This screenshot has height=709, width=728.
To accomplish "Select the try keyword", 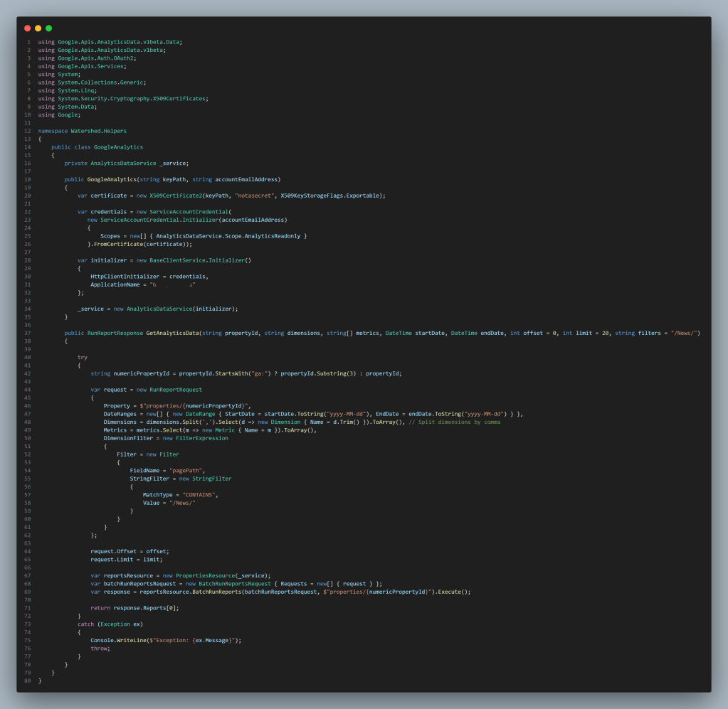I will pos(83,357).
